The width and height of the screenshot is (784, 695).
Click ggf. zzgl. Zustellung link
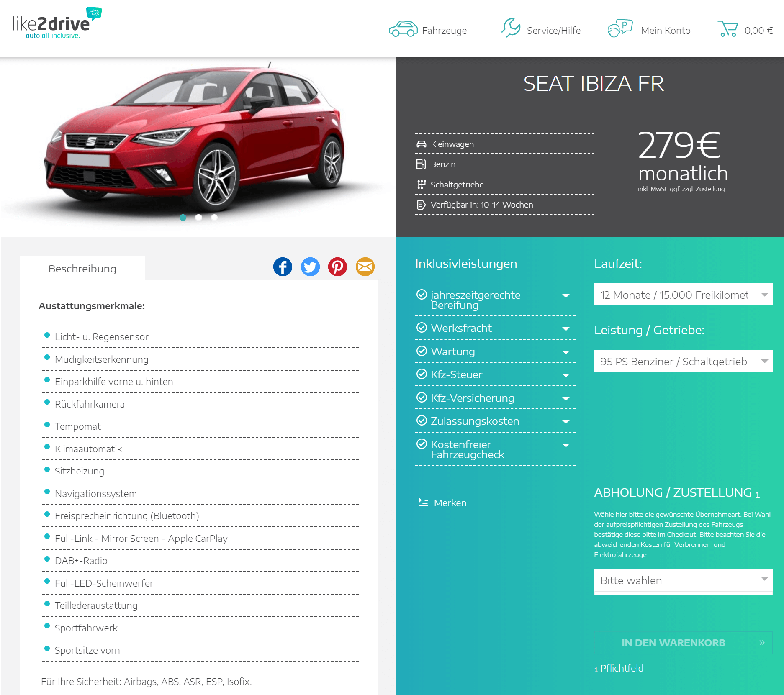pyautogui.click(x=697, y=189)
